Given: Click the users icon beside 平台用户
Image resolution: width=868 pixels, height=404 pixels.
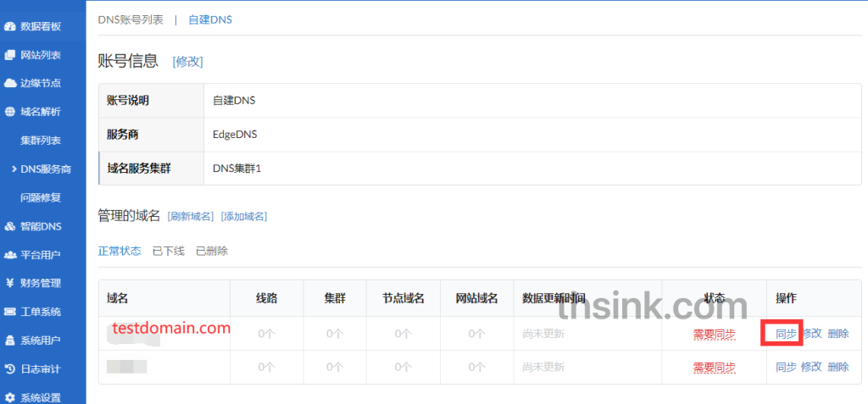Looking at the screenshot, I should (9, 255).
